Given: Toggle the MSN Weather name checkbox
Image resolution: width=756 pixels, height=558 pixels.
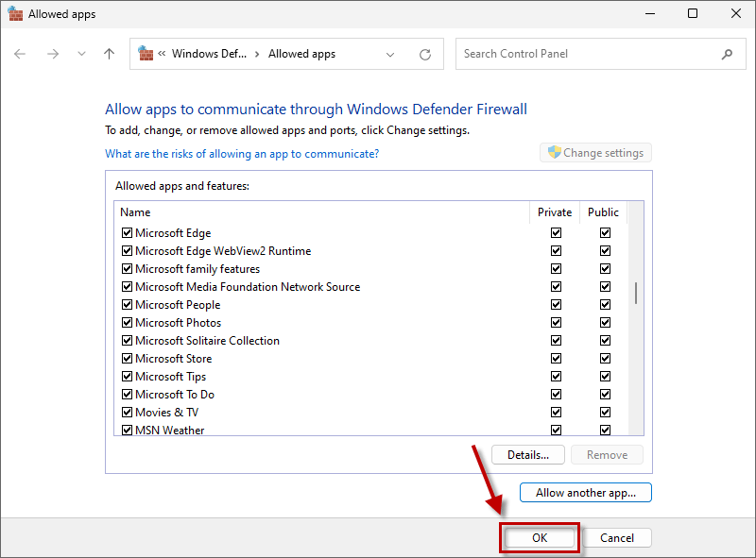Looking at the screenshot, I should pos(127,430).
